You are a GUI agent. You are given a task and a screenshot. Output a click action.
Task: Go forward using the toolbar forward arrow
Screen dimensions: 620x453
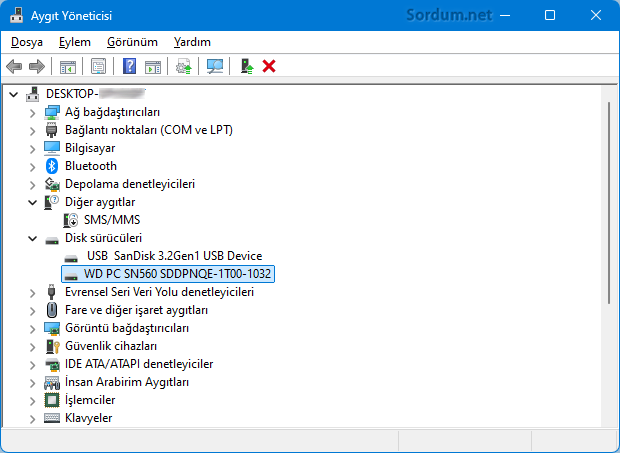coord(37,66)
